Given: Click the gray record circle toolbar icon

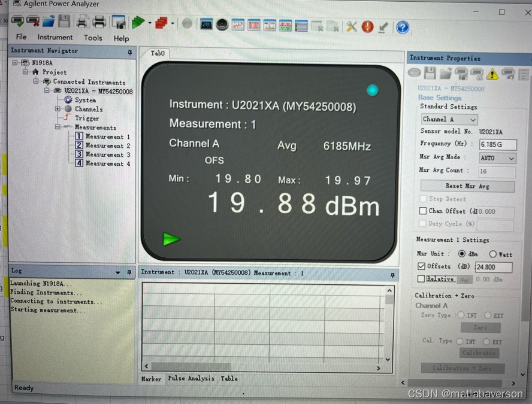Looking at the screenshot, I should [x=187, y=24].
